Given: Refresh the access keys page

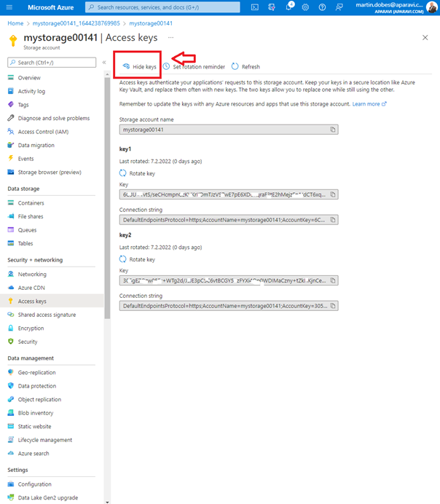Looking at the screenshot, I should pos(245,66).
